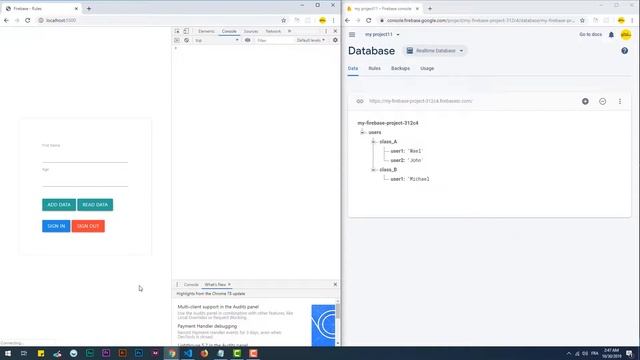
Task: Switch to the Database Usage tab
Action: click(427, 68)
